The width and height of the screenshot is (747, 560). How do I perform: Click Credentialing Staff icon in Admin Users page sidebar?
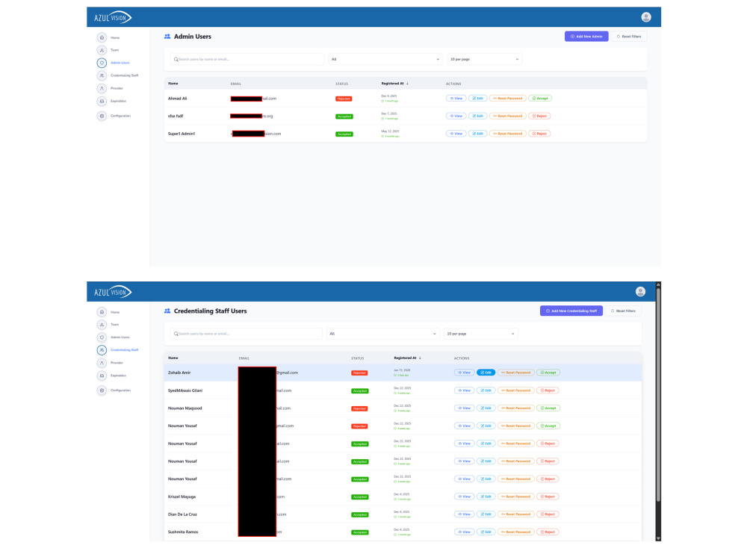click(102, 75)
